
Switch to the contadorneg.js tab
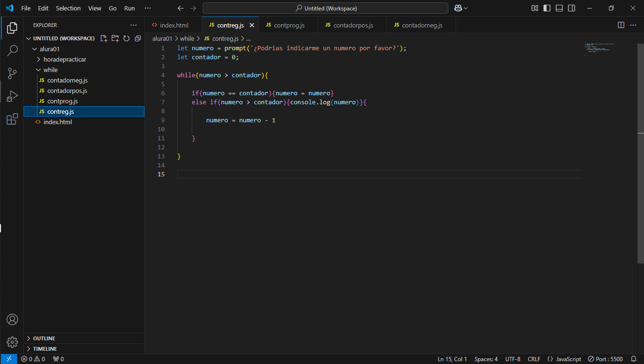tap(421, 25)
